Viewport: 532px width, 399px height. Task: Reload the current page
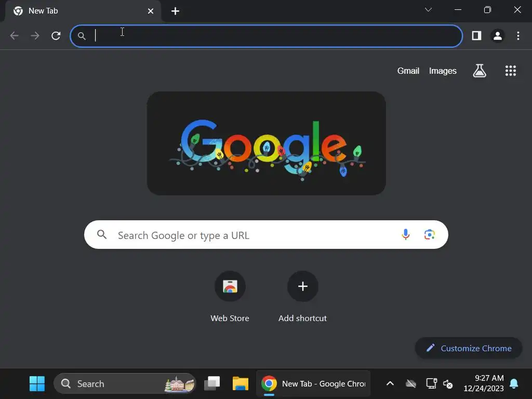56,36
